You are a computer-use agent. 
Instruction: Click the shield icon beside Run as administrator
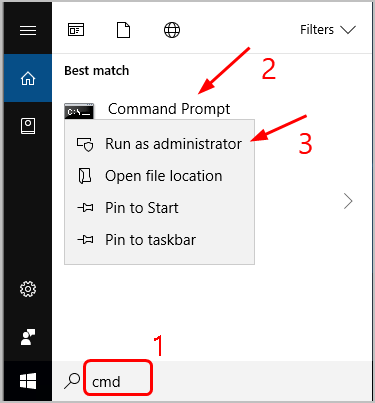(x=85, y=144)
